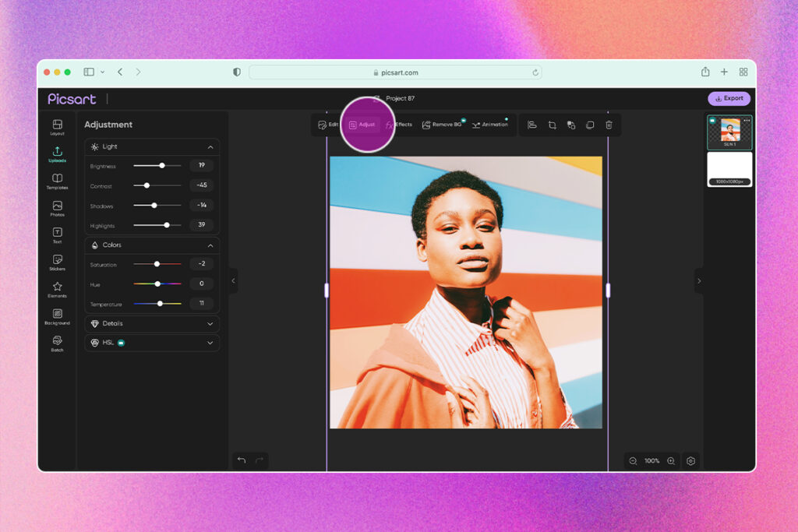Click the Export button
Viewport: 798px width, 532px height.
[729, 99]
